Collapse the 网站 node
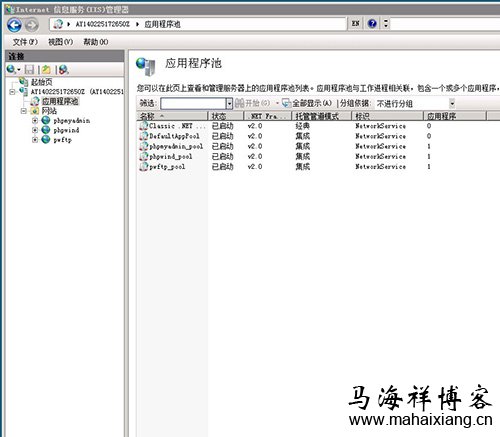Screen dimensions: 500x437 pyautogui.click(x=24, y=111)
